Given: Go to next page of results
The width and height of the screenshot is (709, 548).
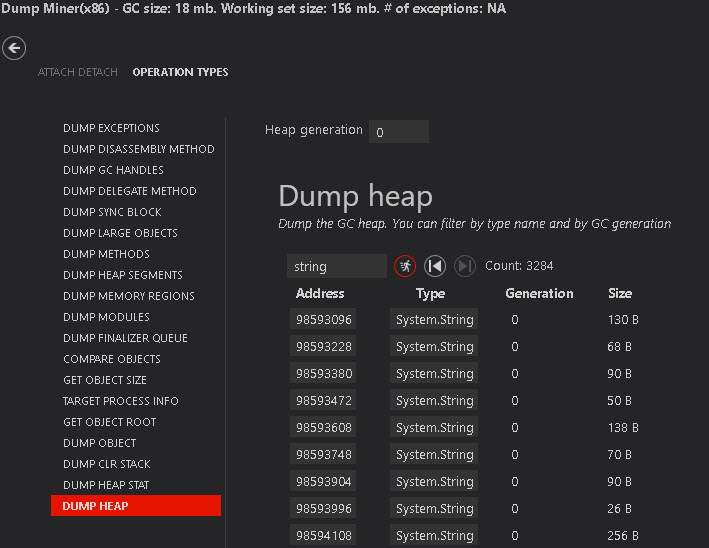Looking at the screenshot, I should (x=465, y=266).
